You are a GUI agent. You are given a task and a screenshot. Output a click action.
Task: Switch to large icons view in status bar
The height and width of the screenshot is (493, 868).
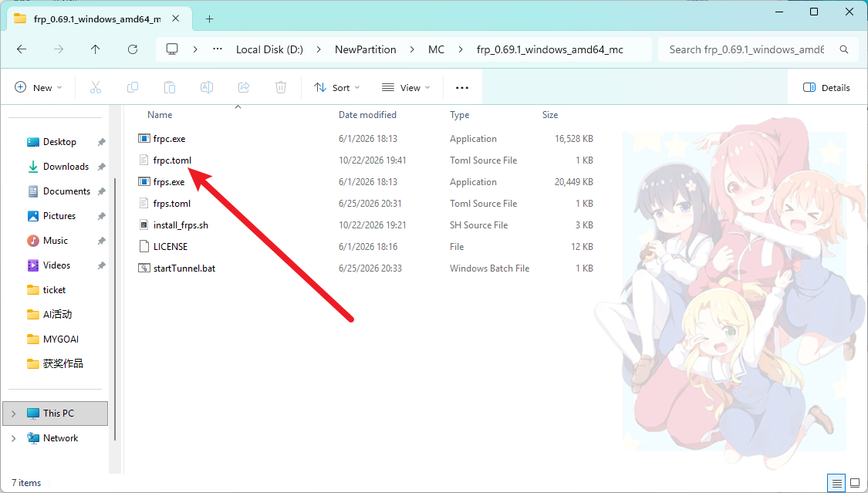[x=855, y=483]
